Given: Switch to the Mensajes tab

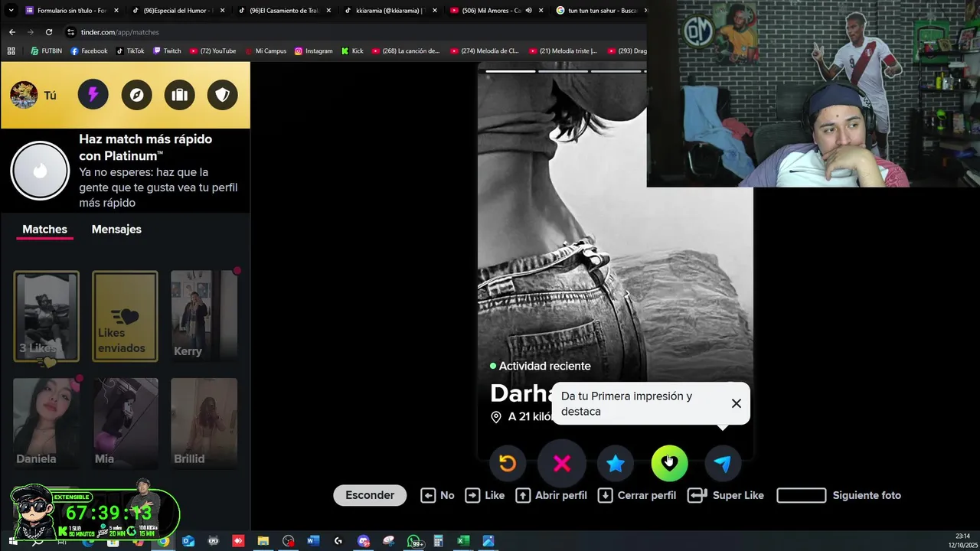Looking at the screenshot, I should point(116,230).
